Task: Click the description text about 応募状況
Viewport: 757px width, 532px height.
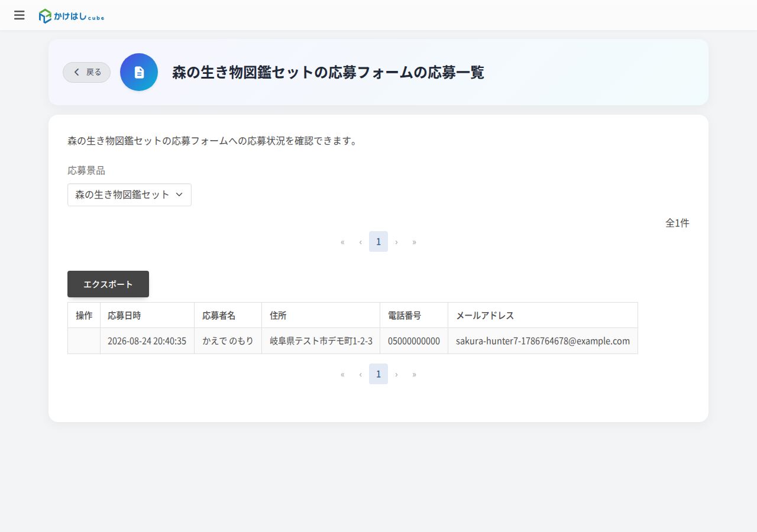Action: pos(212,141)
